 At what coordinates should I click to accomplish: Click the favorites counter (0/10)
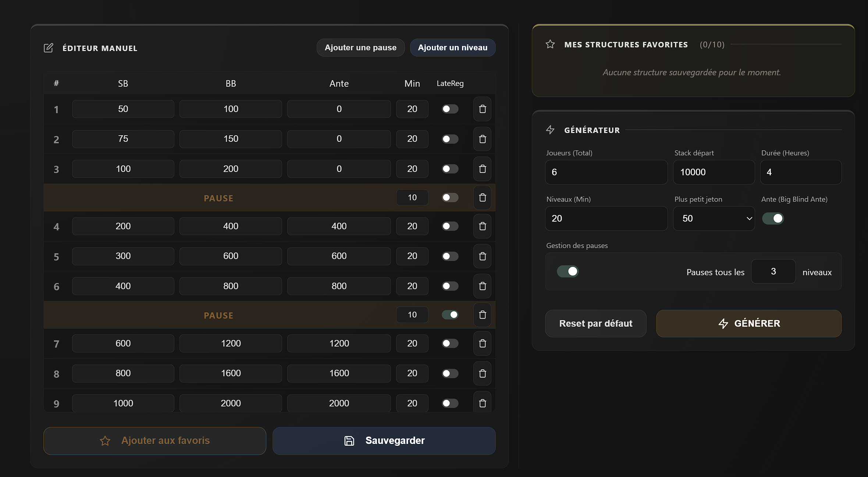point(712,44)
